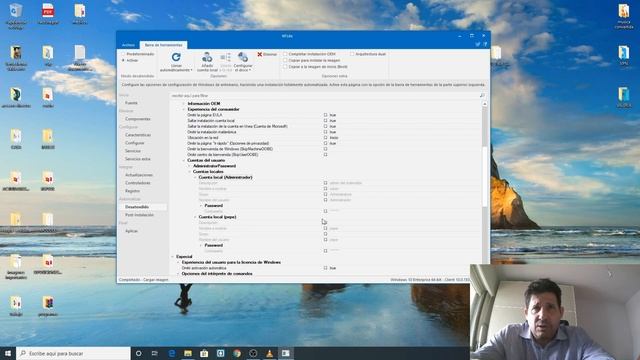Check Copiar a la imagen de inicio (Boot)

tap(285, 67)
